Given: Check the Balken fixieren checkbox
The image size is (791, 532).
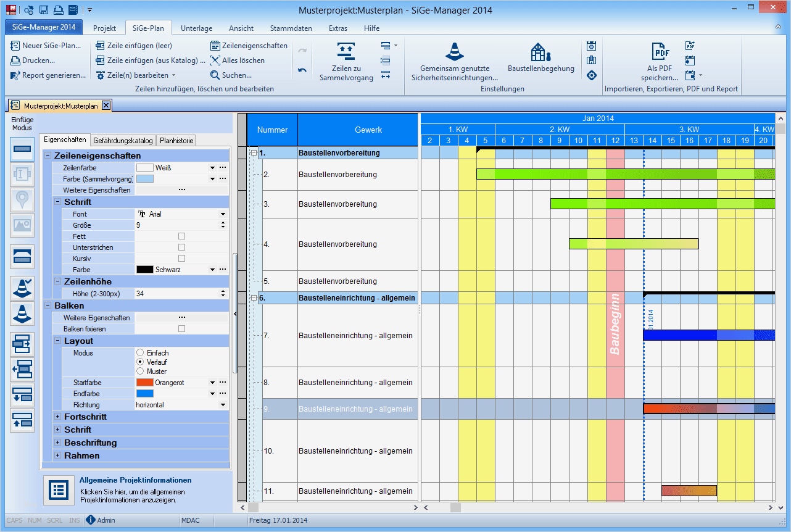Looking at the screenshot, I should (x=181, y=329).
